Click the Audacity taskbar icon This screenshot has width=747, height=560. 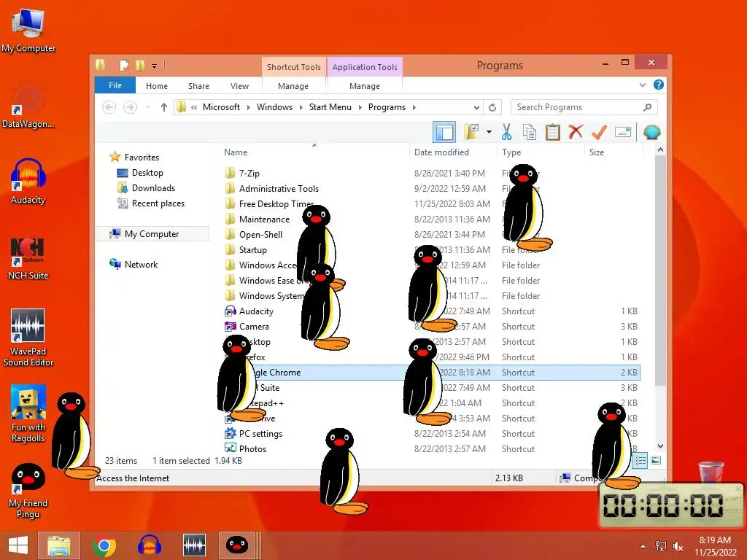point(150,545)
